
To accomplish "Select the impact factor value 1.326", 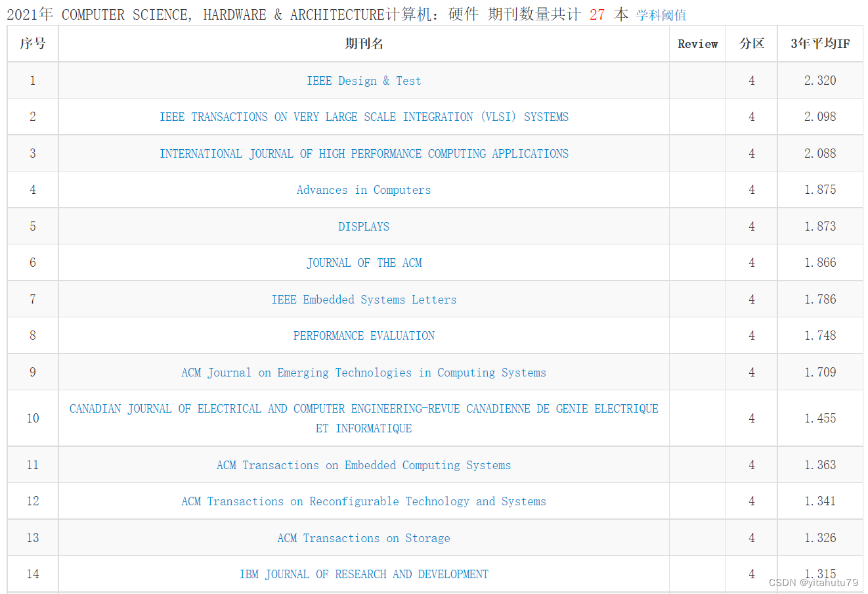I will pyautogui.click(x=820, y=538).
